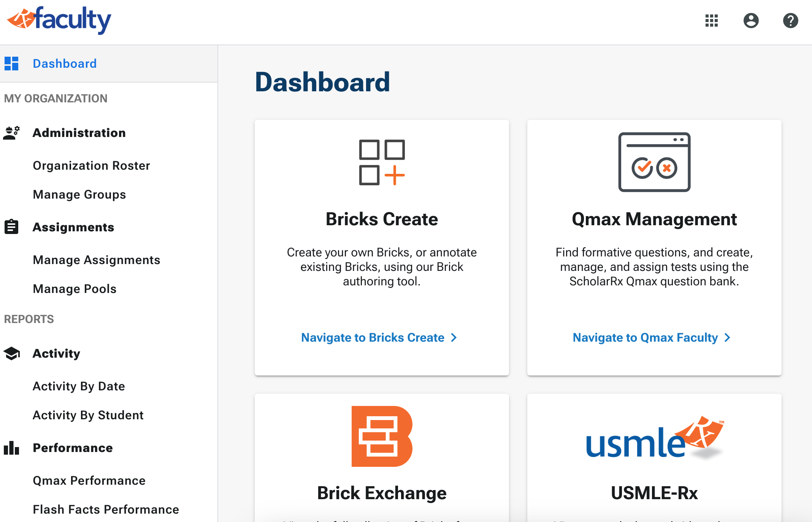Click the Performance section heading

pos(73,448)
